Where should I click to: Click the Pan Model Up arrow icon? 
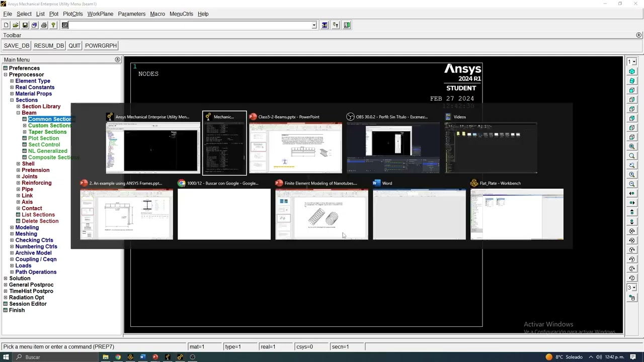[x=632, y=212]
